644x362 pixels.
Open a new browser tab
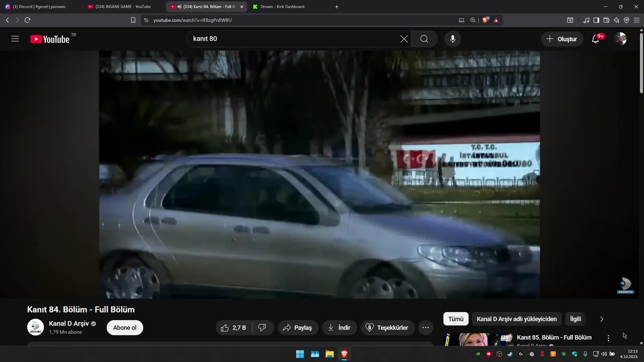coord(337,7)
